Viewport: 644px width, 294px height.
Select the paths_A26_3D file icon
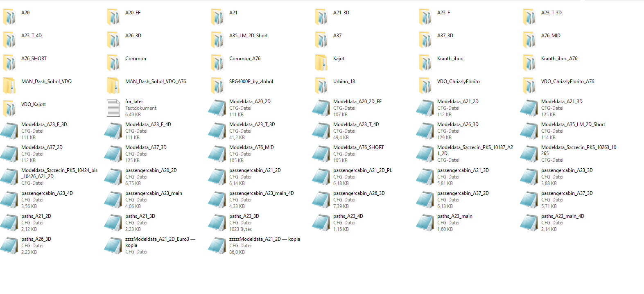click(9, 246)
